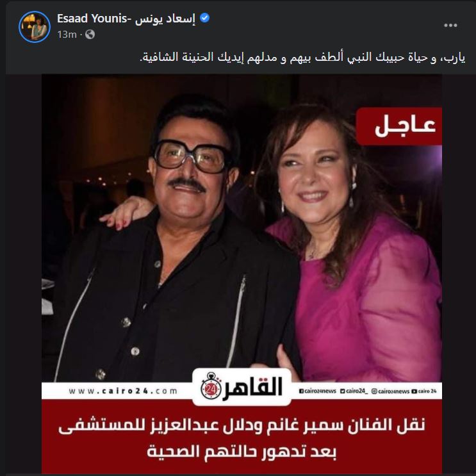Click the Arabic post caption text
476x476 pixels.
302,58
